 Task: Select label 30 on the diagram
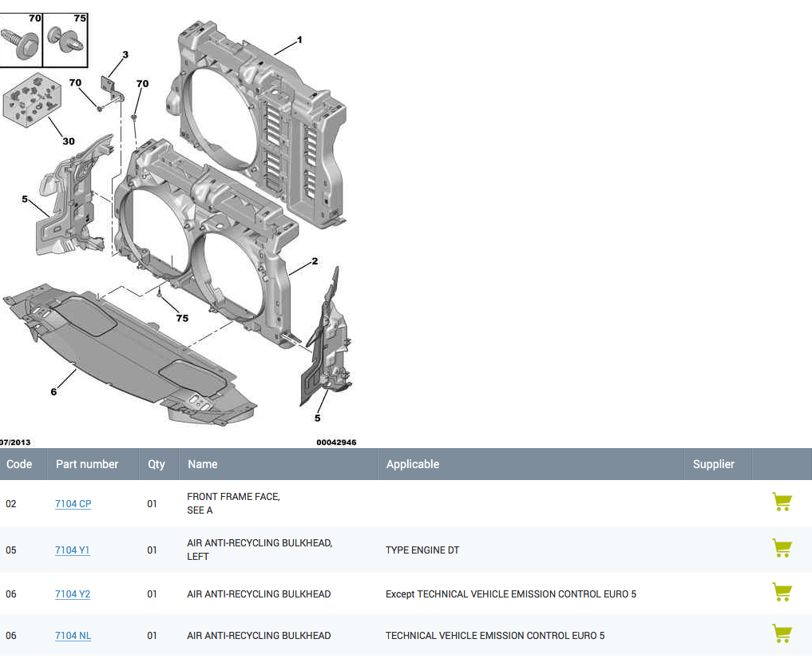point(69,141)
